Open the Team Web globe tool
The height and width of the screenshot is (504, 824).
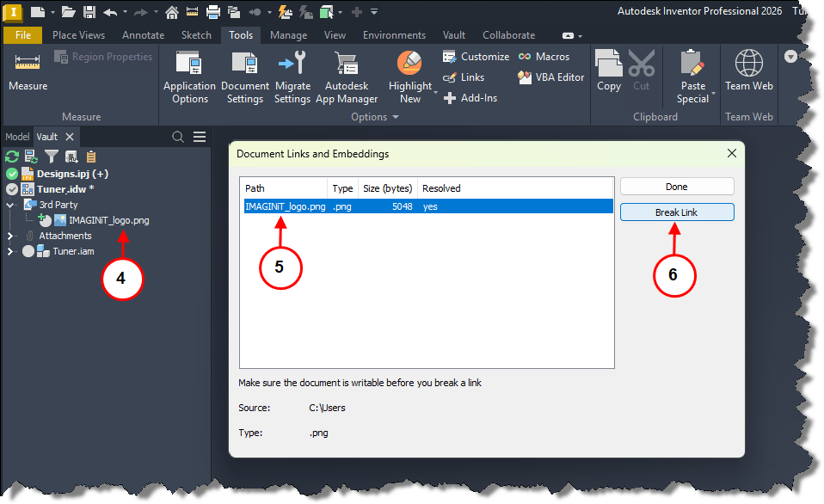[x=749, y=71]
